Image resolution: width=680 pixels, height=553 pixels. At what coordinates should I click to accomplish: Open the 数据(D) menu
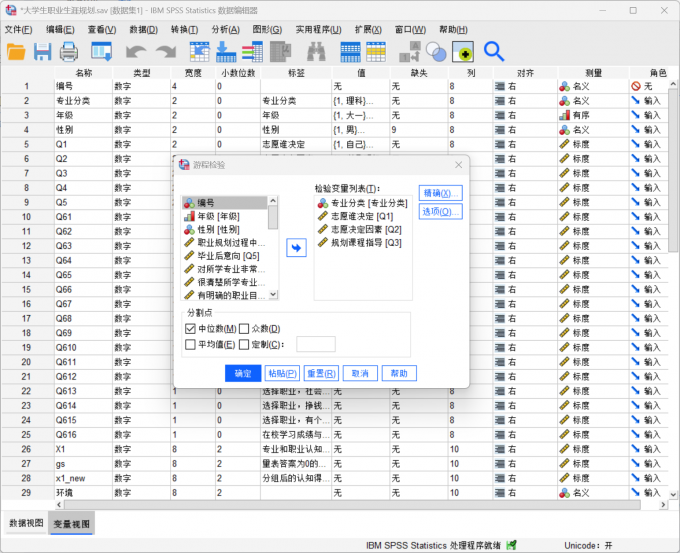coord(144,29)
